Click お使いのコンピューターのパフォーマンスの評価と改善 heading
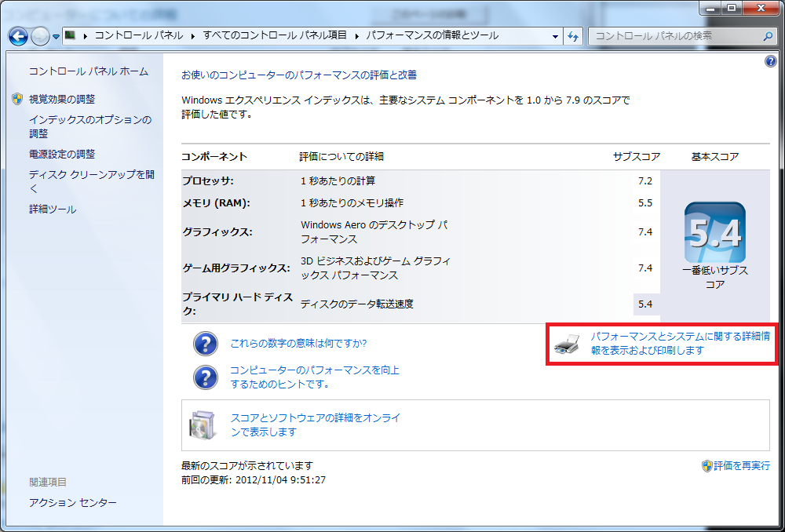The height and width of the screenshot is (532, 785). click(x=299, y=75)
